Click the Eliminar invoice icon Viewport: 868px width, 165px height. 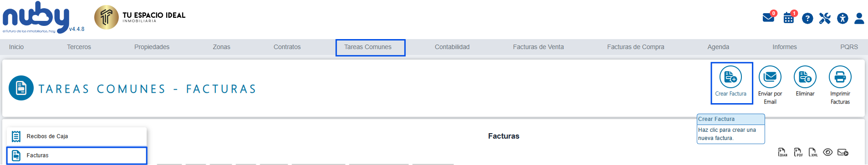pos(805,77)
